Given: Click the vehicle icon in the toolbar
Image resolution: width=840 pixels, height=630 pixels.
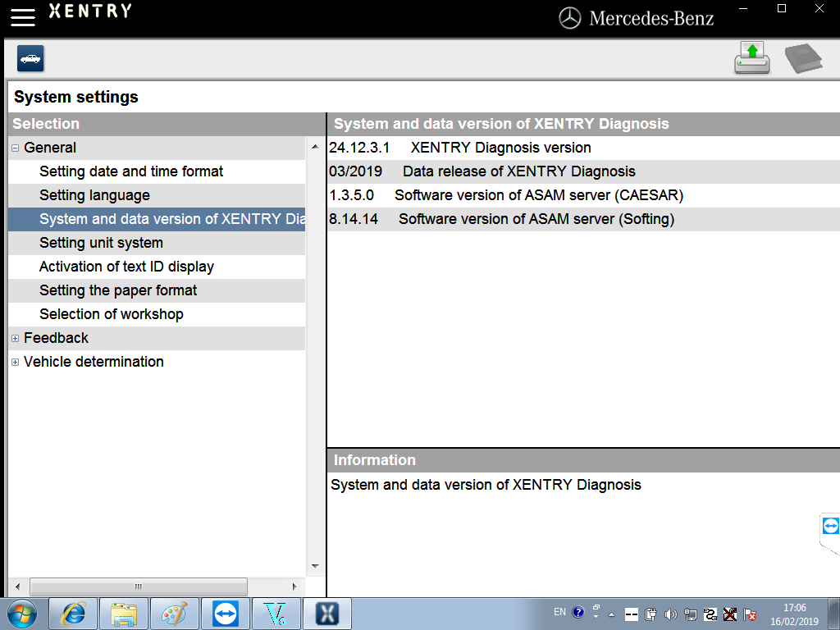Looking at the screenshot, I should 30,58.
